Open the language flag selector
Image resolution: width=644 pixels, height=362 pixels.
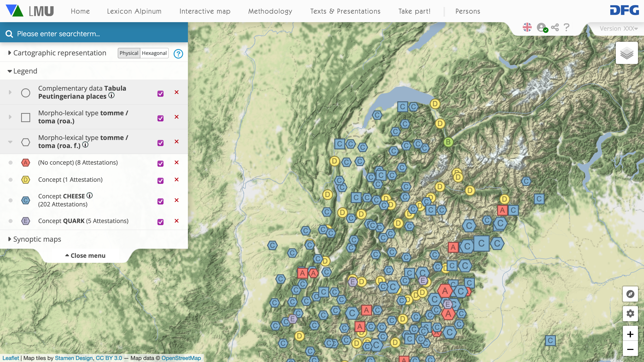pos(527,27)
